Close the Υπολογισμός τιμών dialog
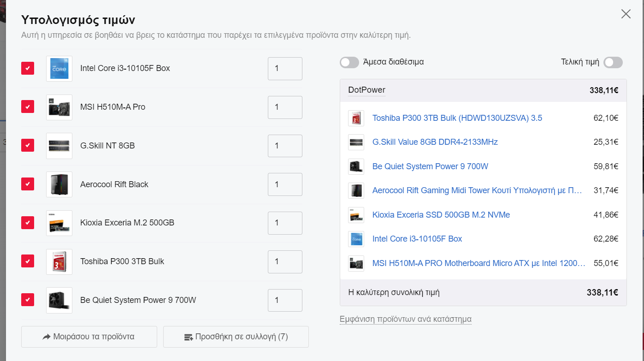This screenshot has width=644, height=361. point(626,14)
